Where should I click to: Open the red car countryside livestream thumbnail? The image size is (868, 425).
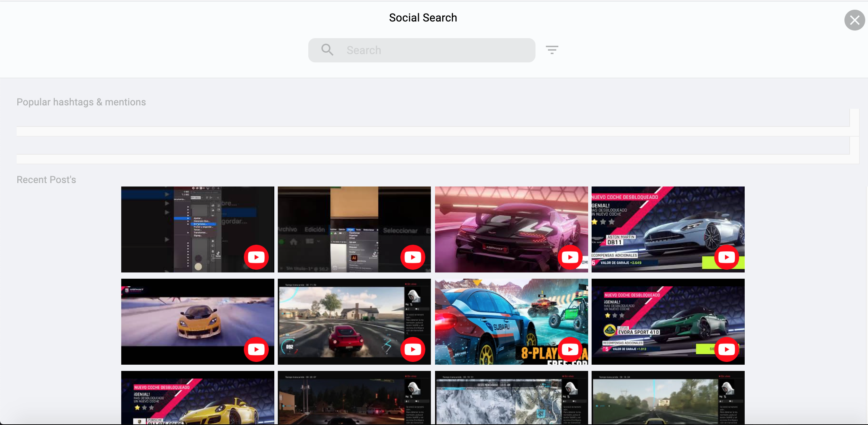(354, 322)
